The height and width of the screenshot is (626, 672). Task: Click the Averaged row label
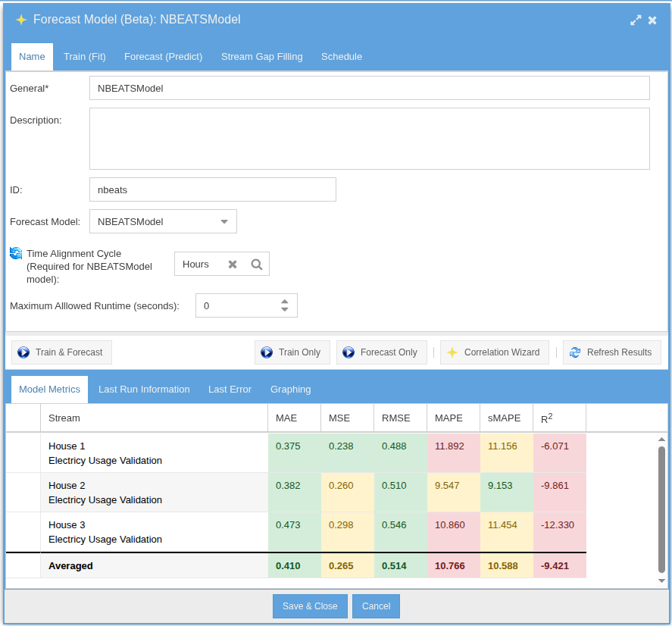70,566
